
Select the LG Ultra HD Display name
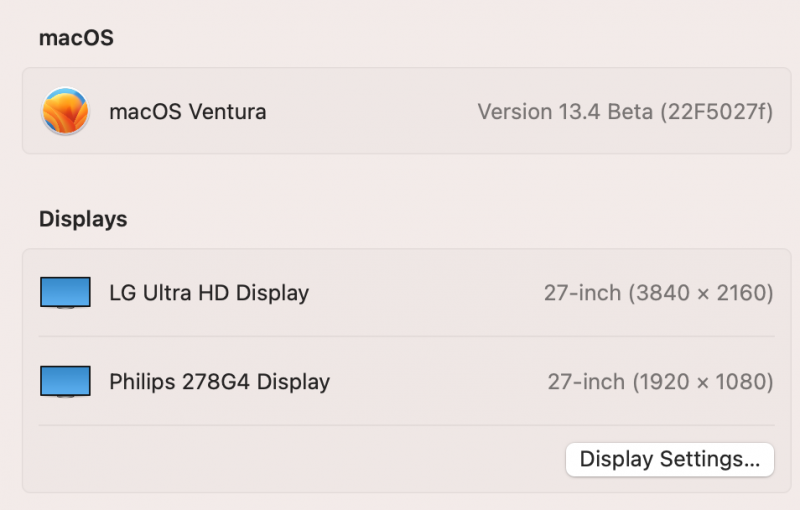click(208, 293)
